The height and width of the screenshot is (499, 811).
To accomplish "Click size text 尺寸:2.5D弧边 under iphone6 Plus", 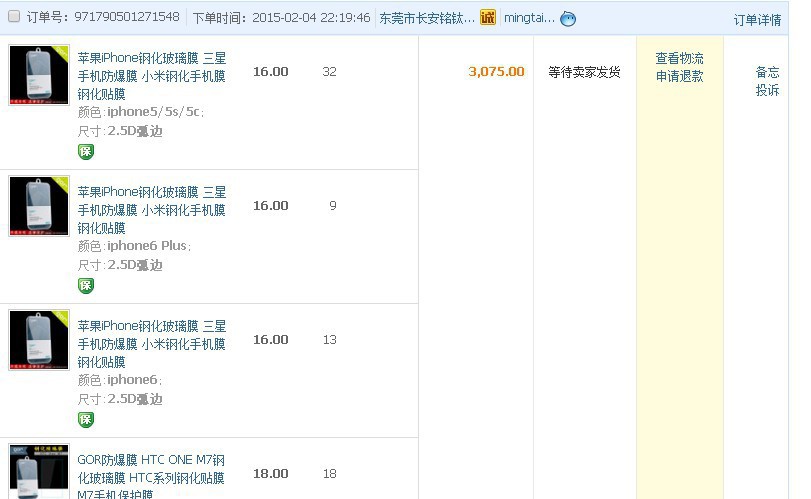I will (x=120, y=265).
